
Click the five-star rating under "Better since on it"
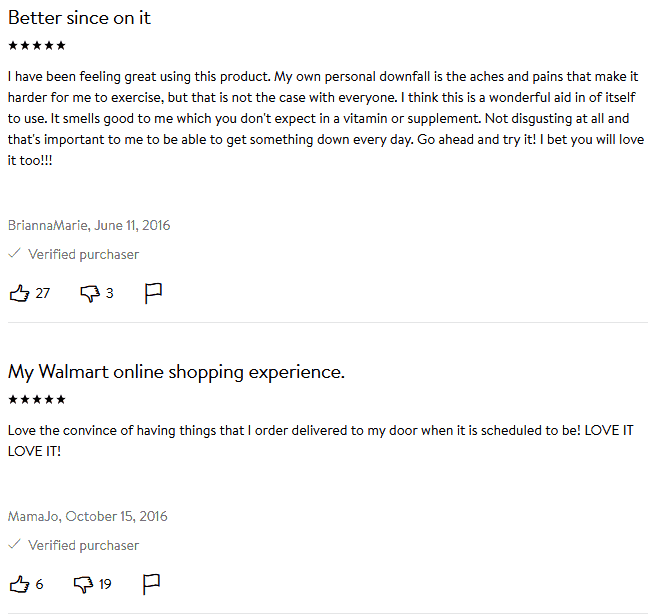(x=37, y=45)
